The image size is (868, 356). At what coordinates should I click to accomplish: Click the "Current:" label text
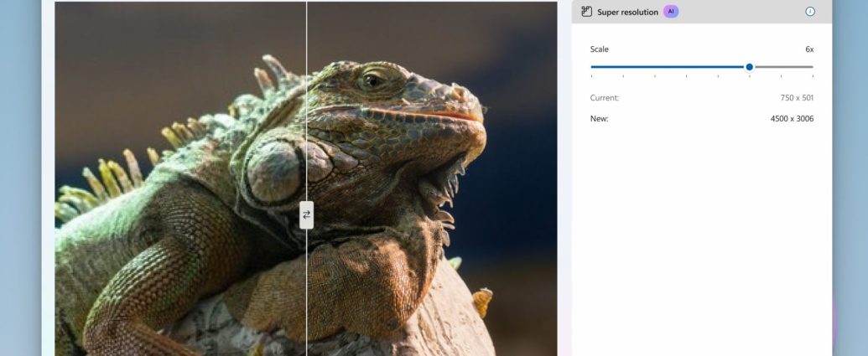click(605, 98)
